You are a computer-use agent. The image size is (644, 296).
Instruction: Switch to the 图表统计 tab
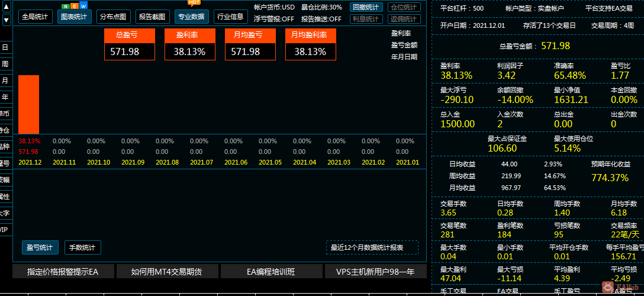pyautogui.click(x=75, y=17)
